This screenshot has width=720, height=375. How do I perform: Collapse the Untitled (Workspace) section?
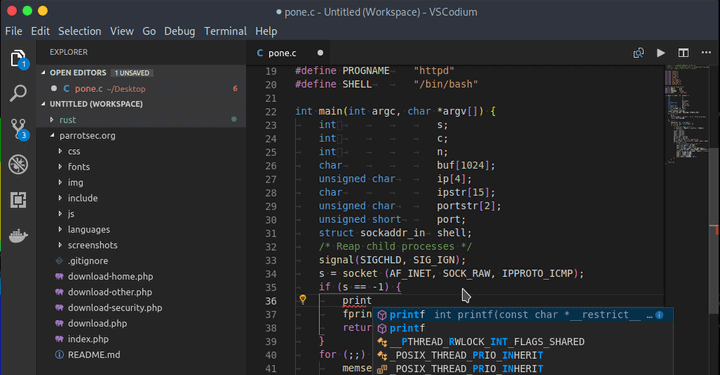tap(43, 104)
